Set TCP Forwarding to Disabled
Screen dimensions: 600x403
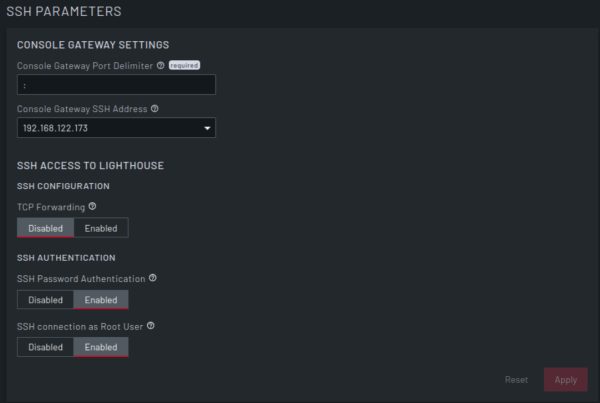(45, 228)
